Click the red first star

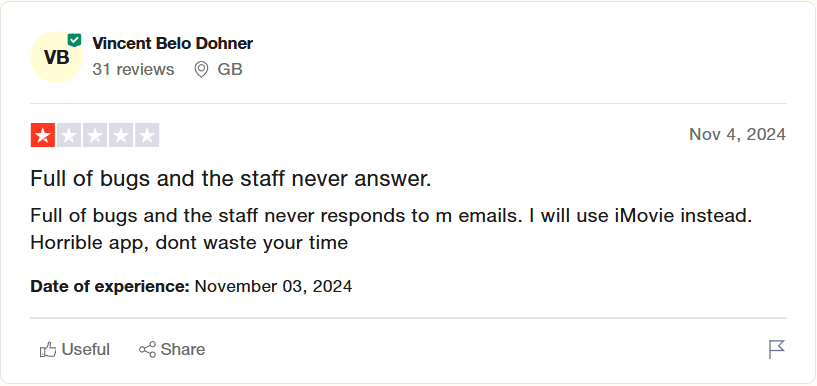[x=43, y=135]
